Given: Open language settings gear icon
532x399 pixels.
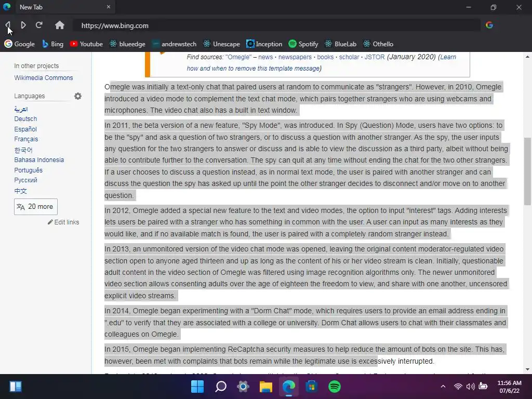Looking at the screenshot, I should 78,96.
